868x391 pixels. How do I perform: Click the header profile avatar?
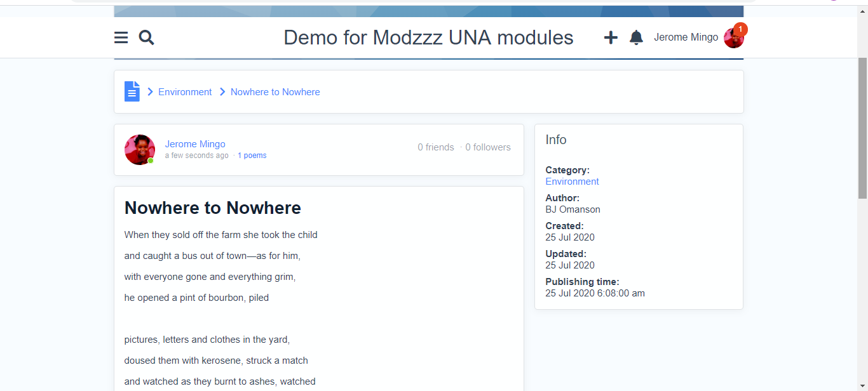733,39
